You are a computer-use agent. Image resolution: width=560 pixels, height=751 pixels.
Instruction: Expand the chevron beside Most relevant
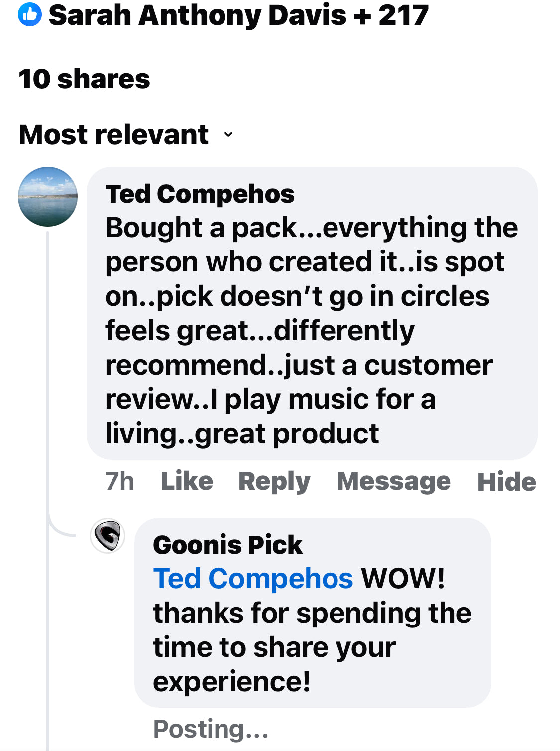(x=228, y=135)
